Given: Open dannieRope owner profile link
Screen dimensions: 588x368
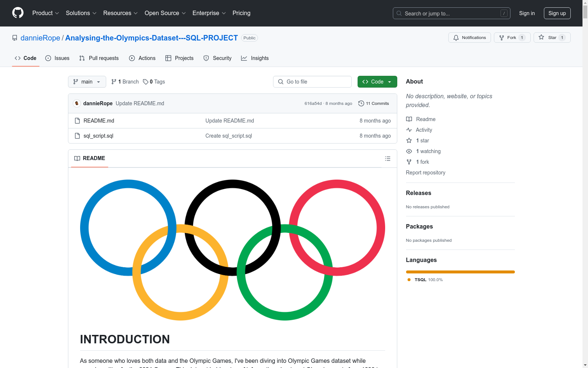Looking at the screenshot, I should [x=40, y=38].
